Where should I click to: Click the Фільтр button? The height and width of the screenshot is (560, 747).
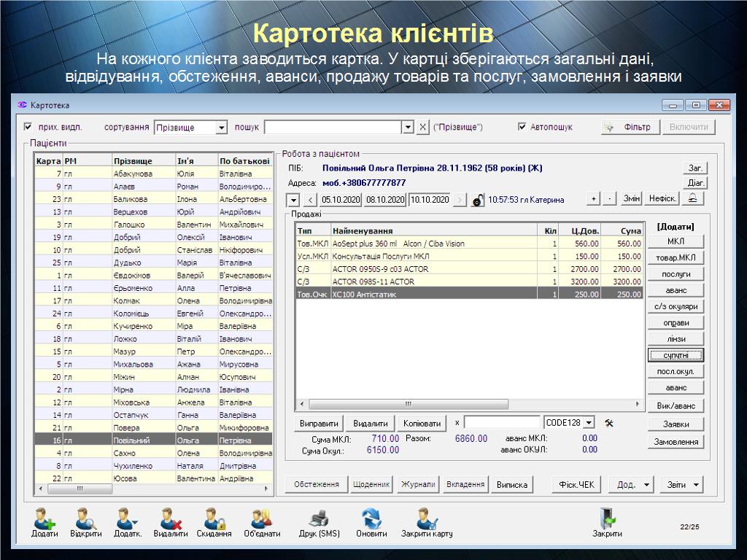pos(629,127)
